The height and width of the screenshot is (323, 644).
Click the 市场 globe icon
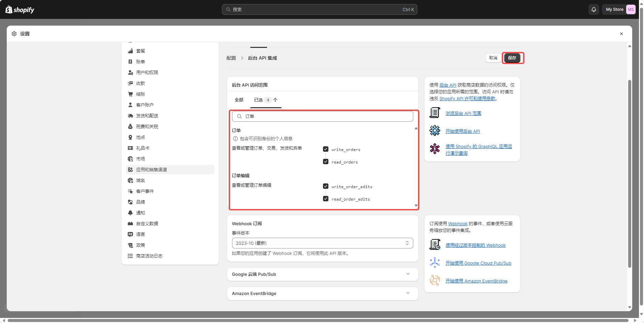pyautogui.click(x=130, y=159)
